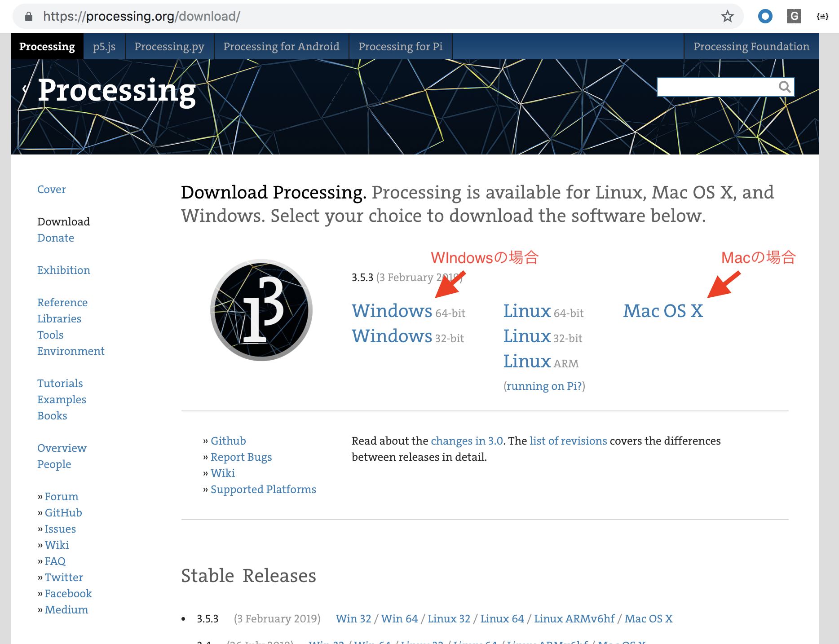The height and width of the screenshot is (644, 839).
Task: Switch to the Processing.py tab
Action: (x=169, y=46)
